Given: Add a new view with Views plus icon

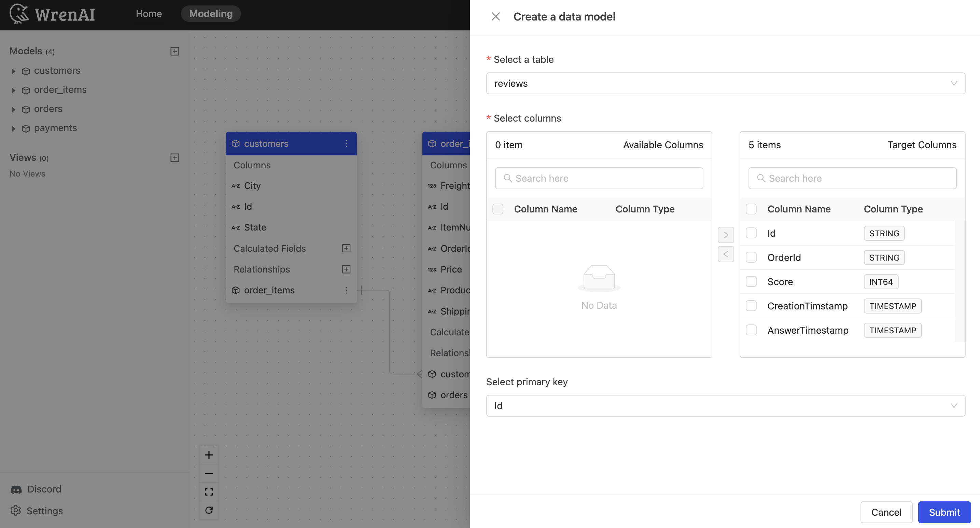Looking at the screenshot, I should point(174,157).
